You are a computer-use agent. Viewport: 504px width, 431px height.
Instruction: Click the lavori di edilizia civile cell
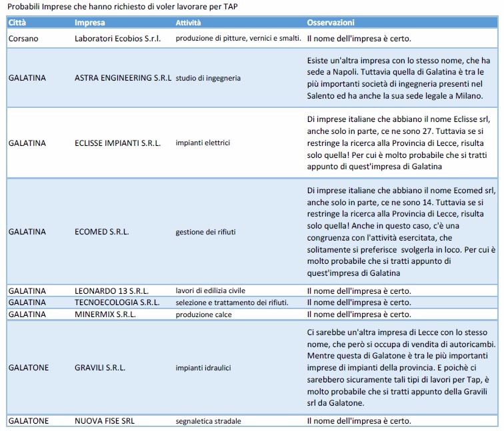(210, 290)
